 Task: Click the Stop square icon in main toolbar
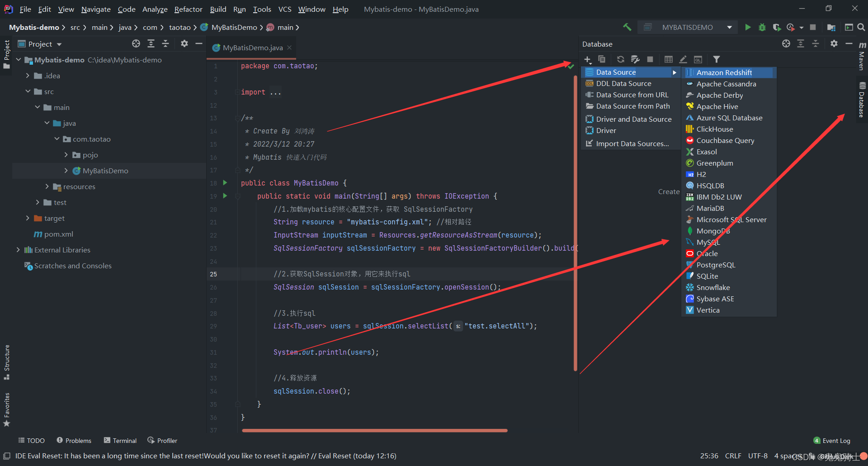point(813,27)
